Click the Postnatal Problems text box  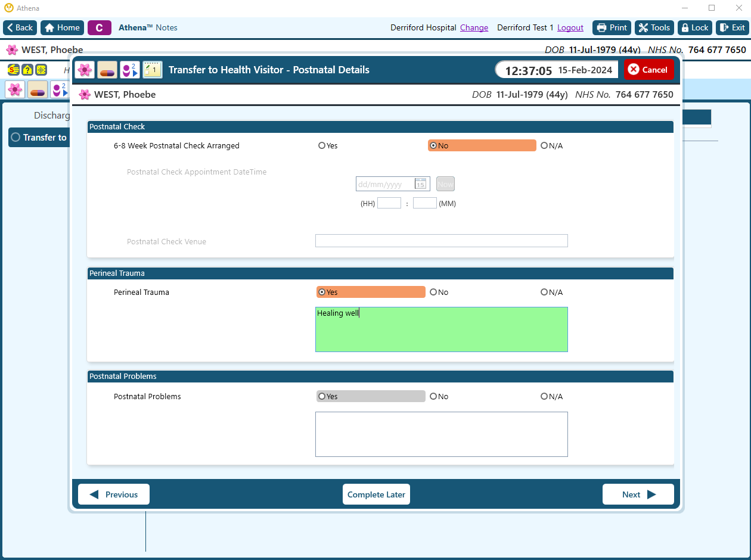pos(442,434)
